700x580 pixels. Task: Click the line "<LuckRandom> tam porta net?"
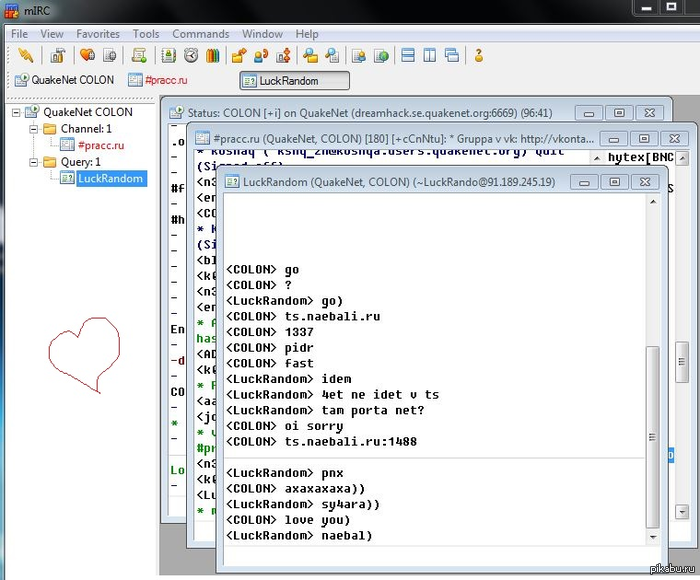[325, 410]
